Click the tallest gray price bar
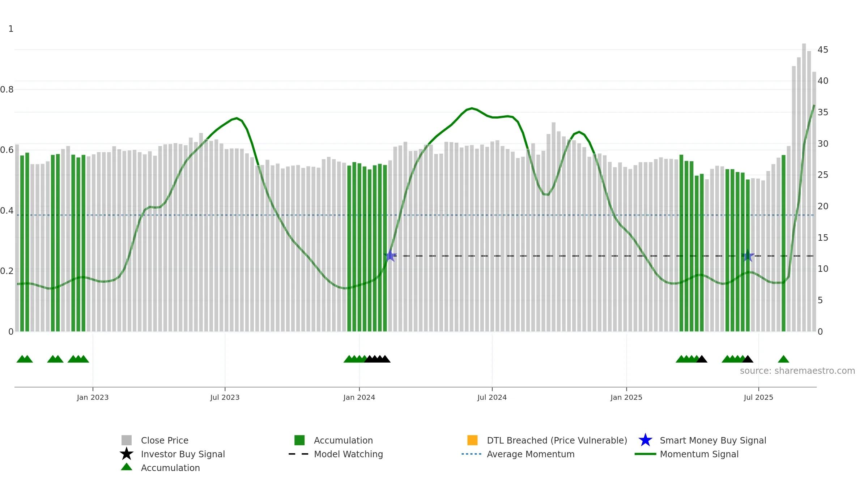Image resolution: width=868 pixels, height=488 pixels. click(x=804, y=188)
